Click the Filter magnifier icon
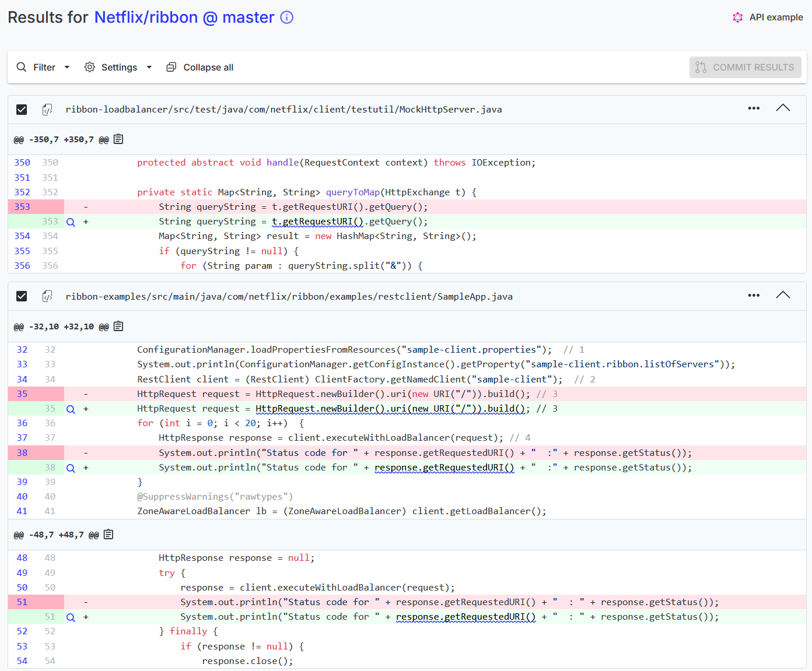 click(22, 67)
